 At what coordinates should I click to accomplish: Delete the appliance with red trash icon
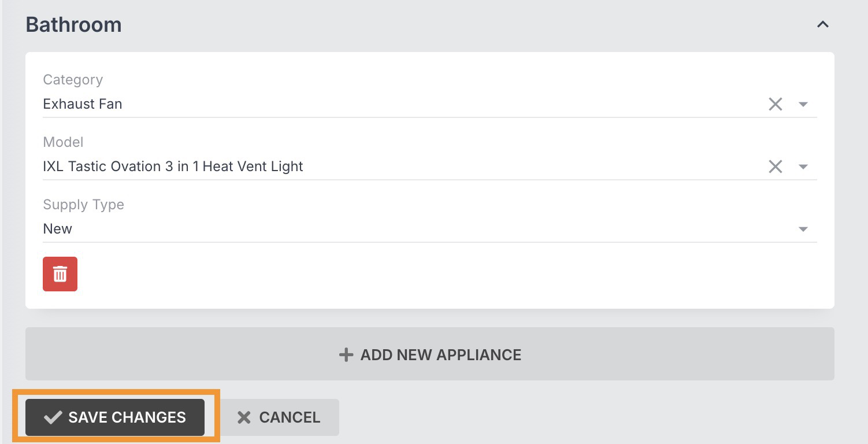pyautogui.click(x=60, y=274)
